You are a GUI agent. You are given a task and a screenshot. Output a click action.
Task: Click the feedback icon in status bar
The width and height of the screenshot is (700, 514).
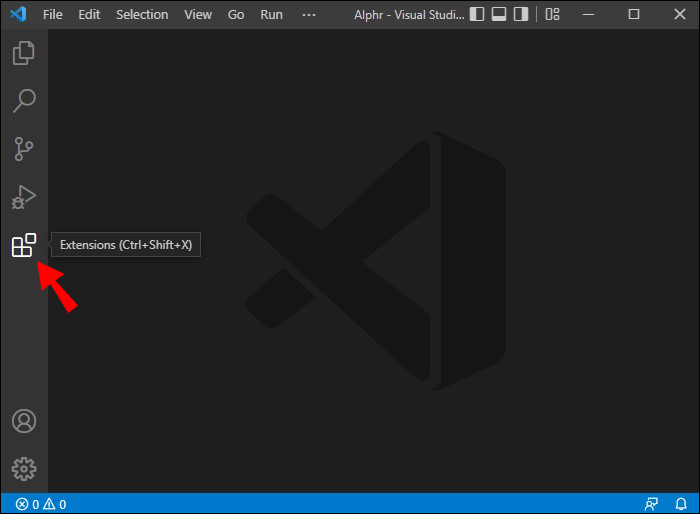[652, 504]
